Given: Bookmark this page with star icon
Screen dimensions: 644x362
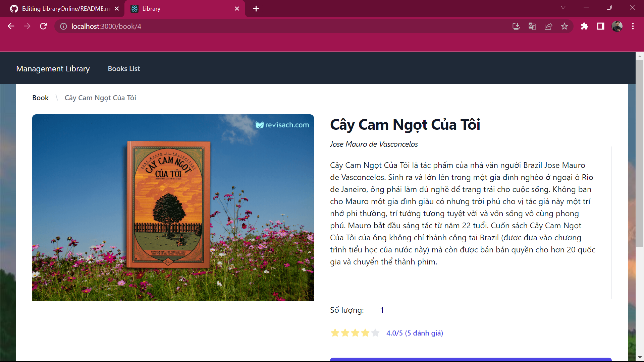Looking at the screenshot, I should [x=565, y=26].
